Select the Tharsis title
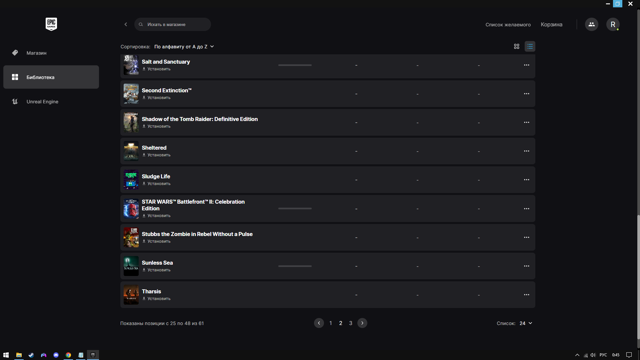This screenshot has height=360, width=640. [151, 291]
